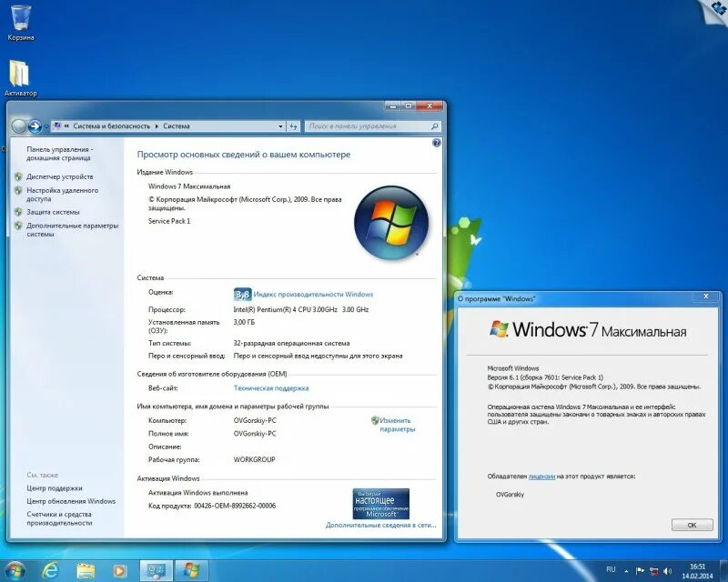Click shield icon next to Защита системы

(x=18, y=212)
